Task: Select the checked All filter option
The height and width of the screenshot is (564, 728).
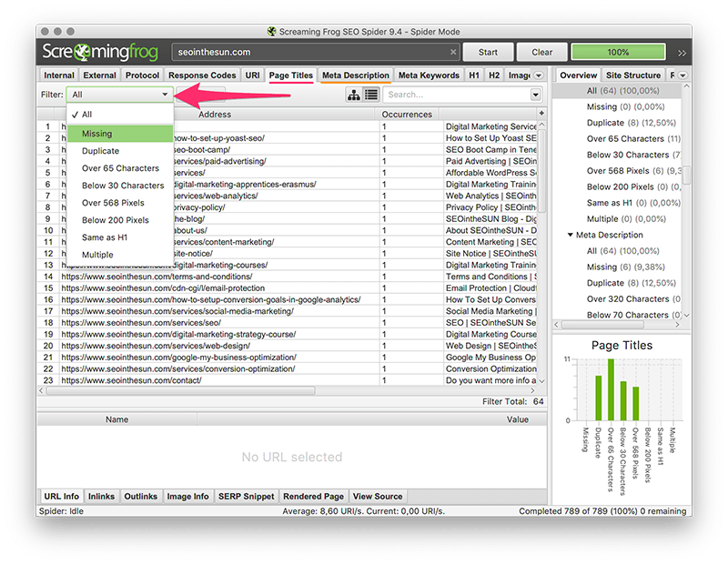Action: [120, 115]
